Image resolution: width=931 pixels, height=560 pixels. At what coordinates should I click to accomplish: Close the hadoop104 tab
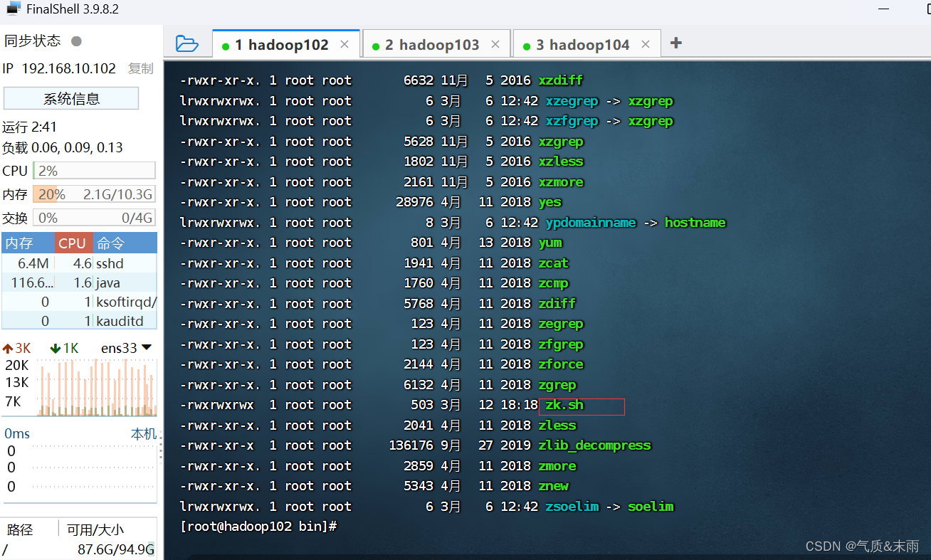click(646, 44)
